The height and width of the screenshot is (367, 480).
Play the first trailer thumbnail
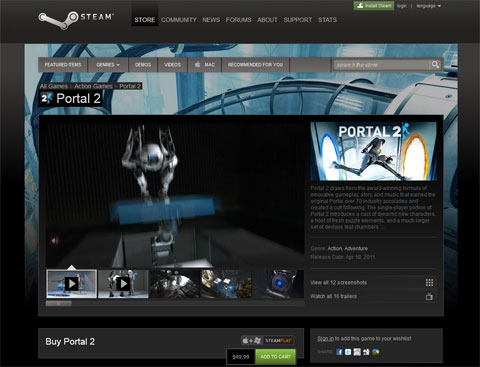pos(71,284)
